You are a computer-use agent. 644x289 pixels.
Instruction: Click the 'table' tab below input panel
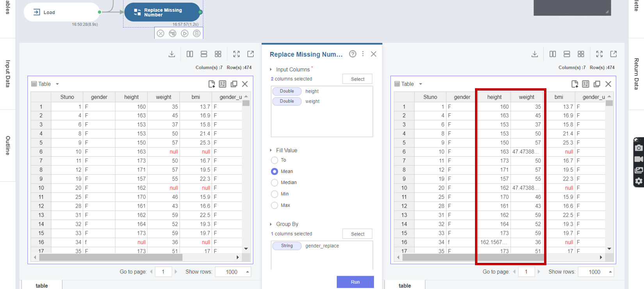click(42, 285)
